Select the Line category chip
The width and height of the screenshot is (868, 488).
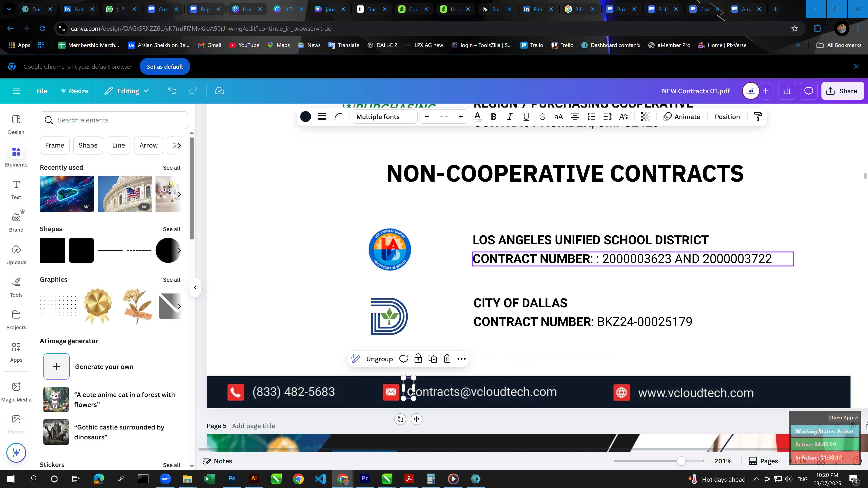point(118,145)
